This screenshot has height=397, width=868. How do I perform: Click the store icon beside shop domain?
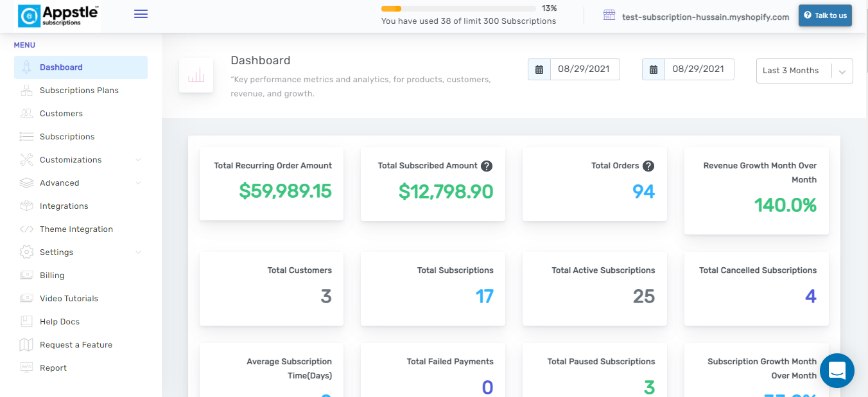(x=609, y=15)
